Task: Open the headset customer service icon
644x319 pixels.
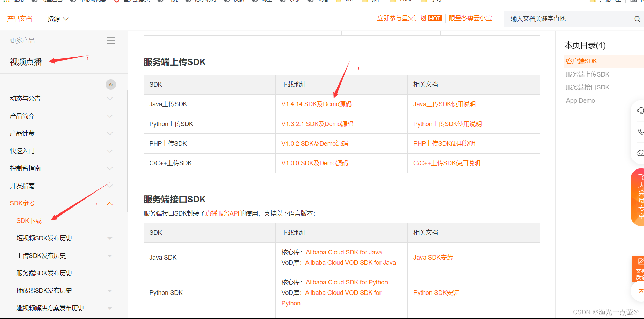Action: point(640,111)
